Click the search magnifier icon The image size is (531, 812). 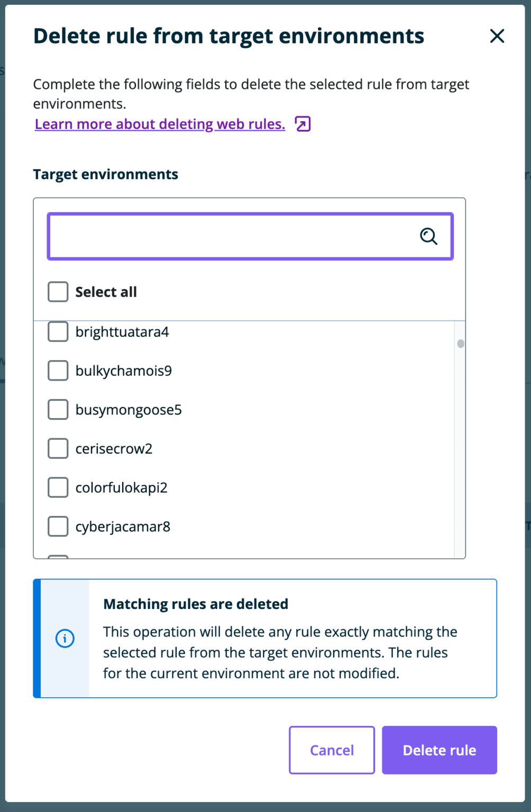[x=428, y=236]
